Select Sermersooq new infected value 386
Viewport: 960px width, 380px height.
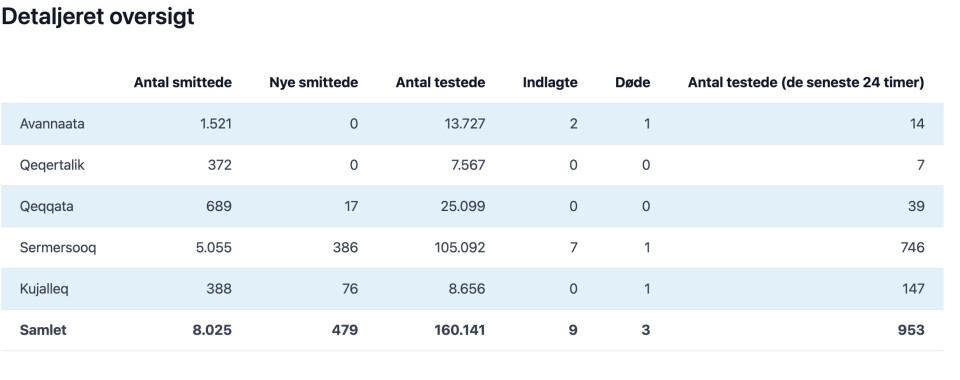coord(345,248)
